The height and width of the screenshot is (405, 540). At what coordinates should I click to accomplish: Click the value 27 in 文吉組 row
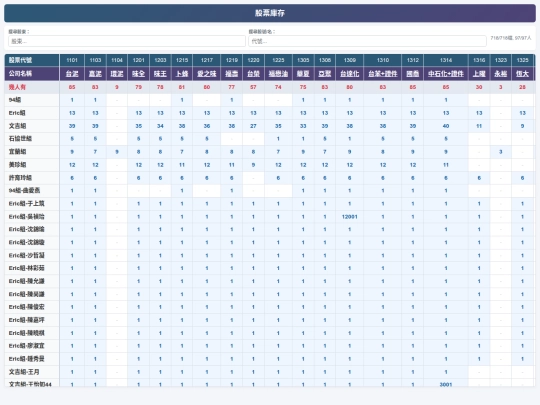point(253,126)
